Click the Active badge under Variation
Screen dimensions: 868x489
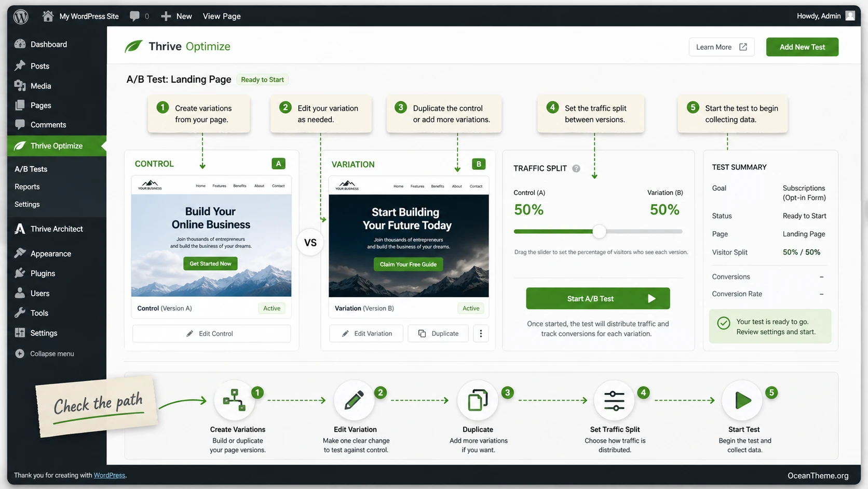[x=471, y=308]
